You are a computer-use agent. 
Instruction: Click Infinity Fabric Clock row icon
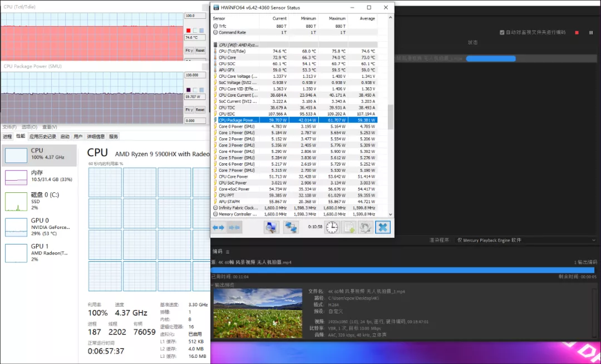pyautogui.click(x=215, y=208)
